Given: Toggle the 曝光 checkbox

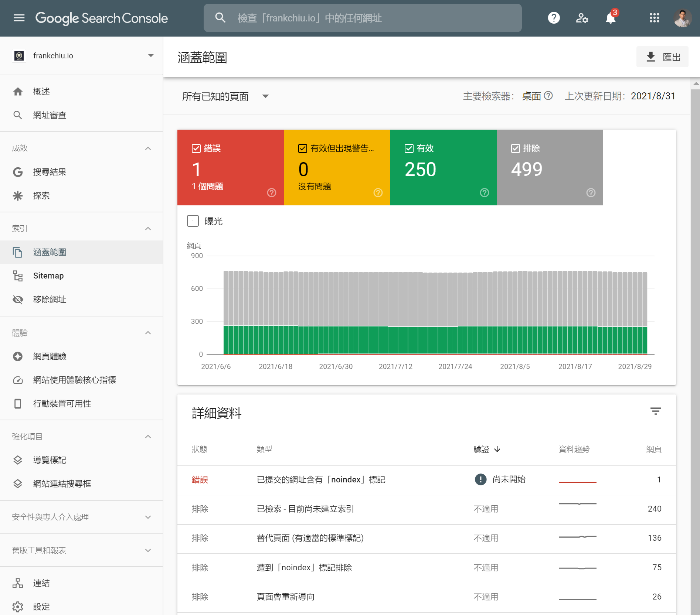Looking at the screenshot, I should (193, 221).
